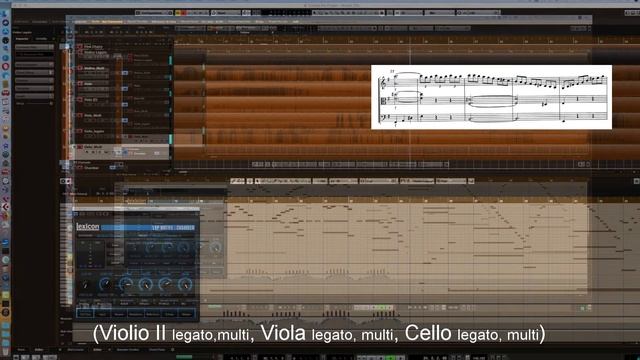Click the blue preset name bar in Lexicon
This screenshot has height=360, width=640.
(148, 228)
